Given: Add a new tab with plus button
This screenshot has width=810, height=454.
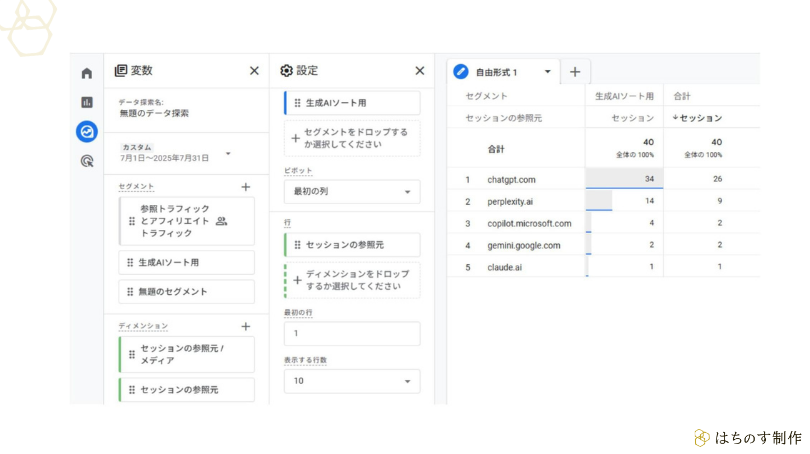Looking at the screenshot, I should click(x=575, y=72).
